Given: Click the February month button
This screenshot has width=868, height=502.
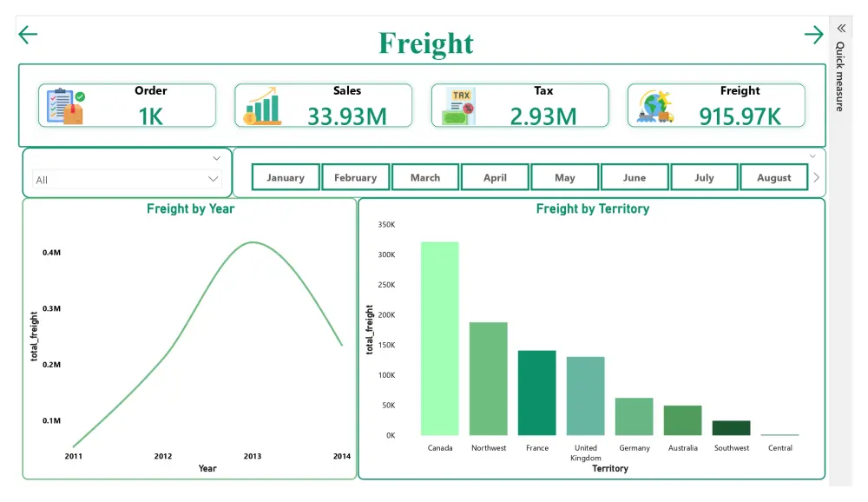Looking at the screenshot, I should (x=355, y=176).
